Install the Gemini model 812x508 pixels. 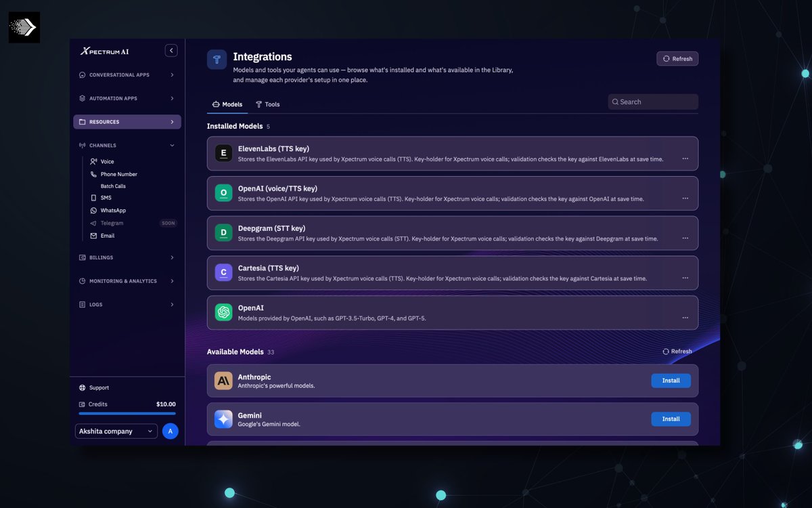tap(671, 419)
